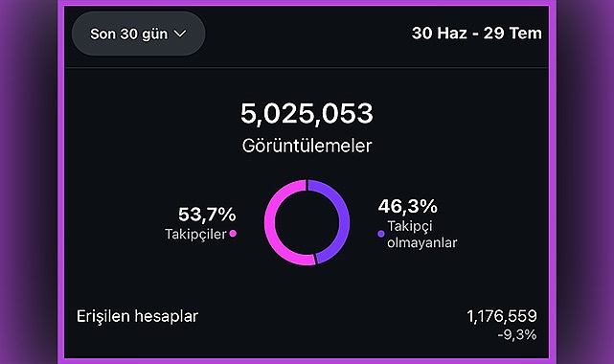This screenshot has height=364, width=614.
Task: Open the Son 30 gün dropdown
Action: click(x=138, y=34)
